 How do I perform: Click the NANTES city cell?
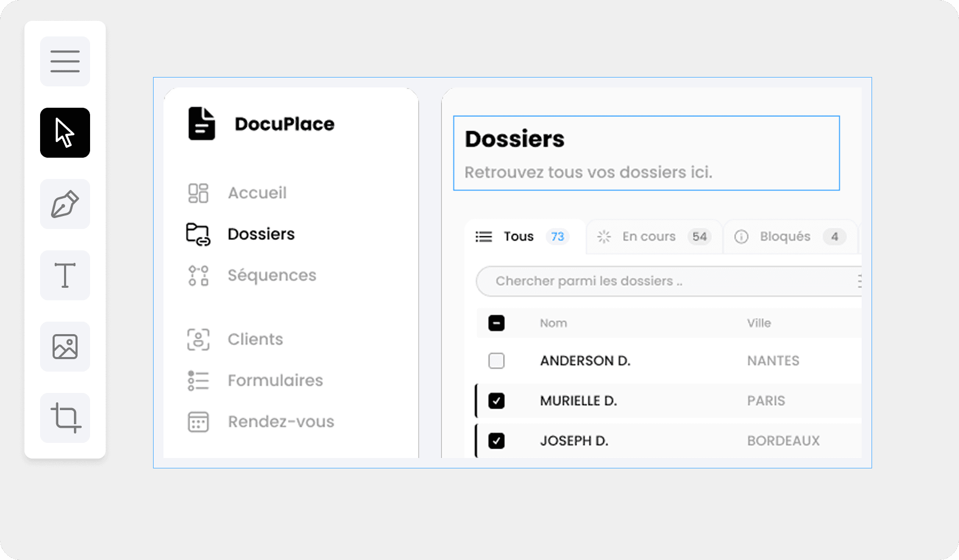(773, 361)
